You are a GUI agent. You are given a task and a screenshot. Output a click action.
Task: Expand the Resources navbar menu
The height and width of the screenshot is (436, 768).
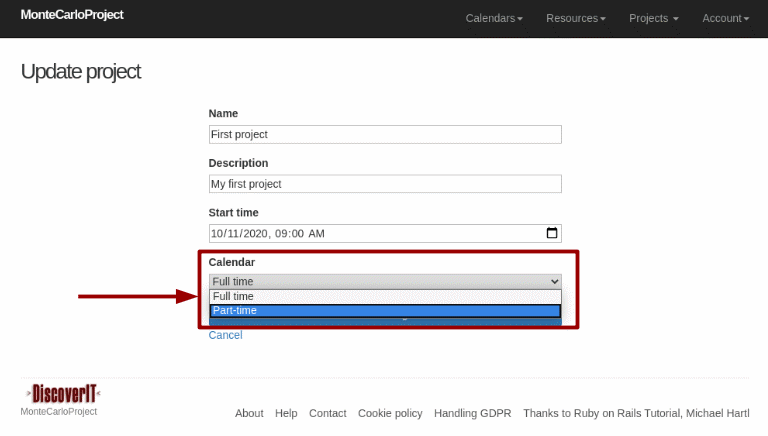(576, 18)
